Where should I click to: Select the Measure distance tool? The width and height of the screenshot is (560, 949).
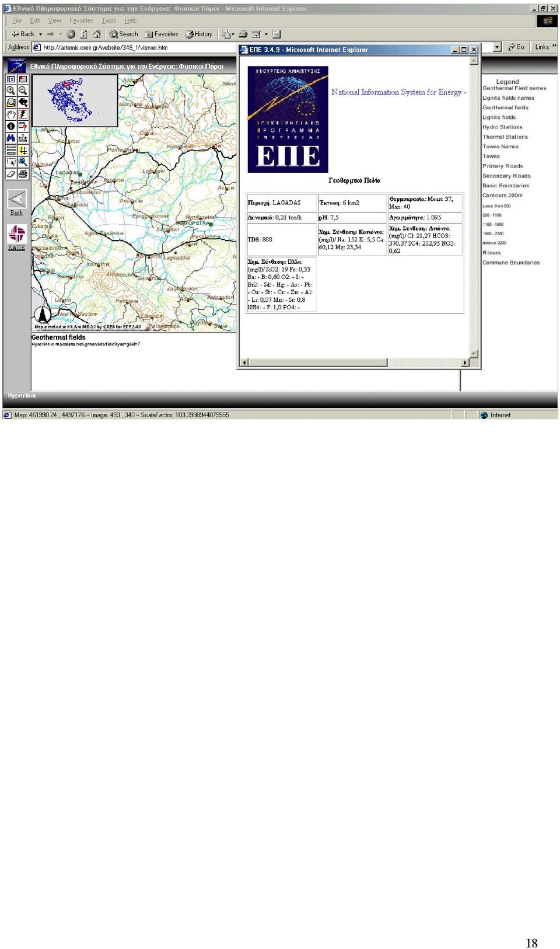[23, 138]
